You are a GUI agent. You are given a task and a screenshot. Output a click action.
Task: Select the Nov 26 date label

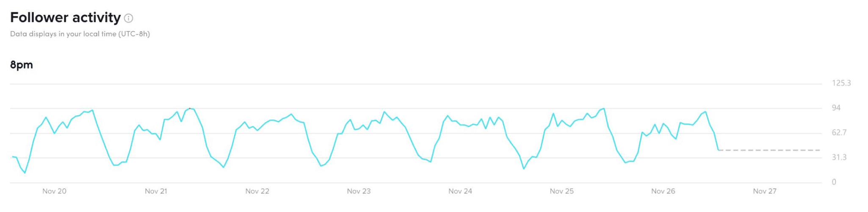pos(663,191)
